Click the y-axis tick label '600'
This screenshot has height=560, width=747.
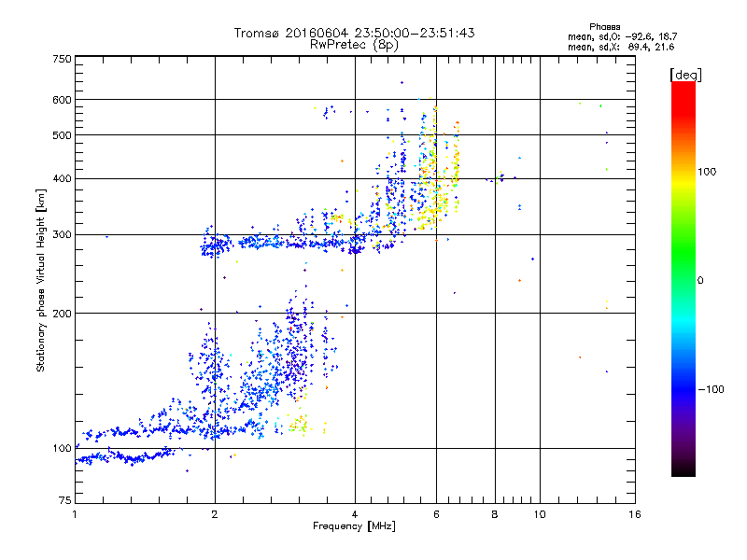[x=62, y=100]
